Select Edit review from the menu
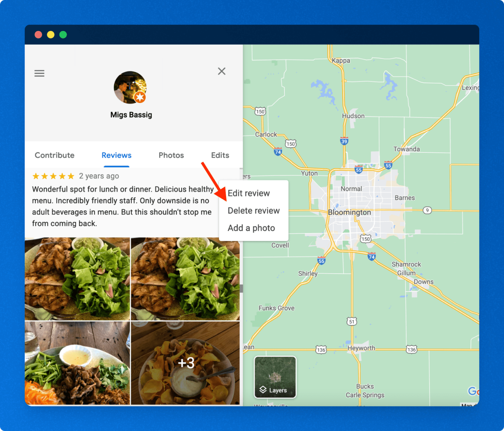 pyautogui.click(x=249, y=193)
